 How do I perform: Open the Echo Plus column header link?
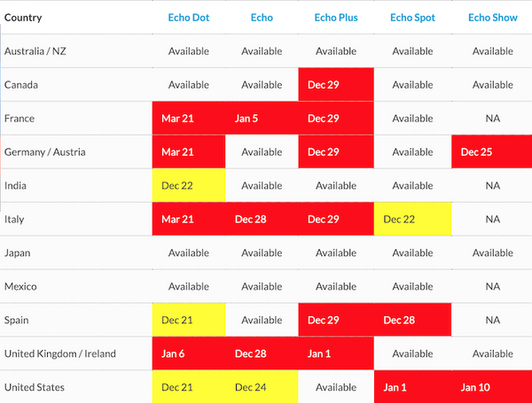pyautogui.click(x=336, y=18)
